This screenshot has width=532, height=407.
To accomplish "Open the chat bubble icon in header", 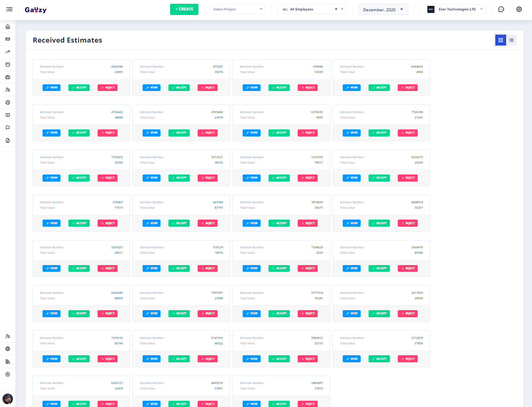I will (501, 9).
